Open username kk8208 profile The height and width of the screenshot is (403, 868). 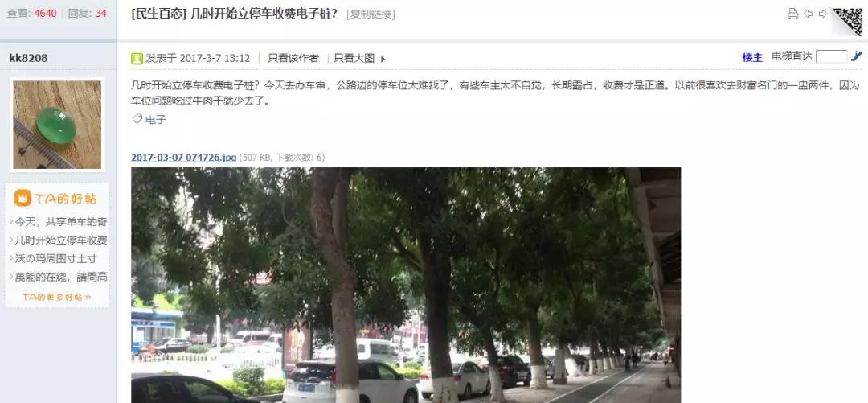(28, 58)
